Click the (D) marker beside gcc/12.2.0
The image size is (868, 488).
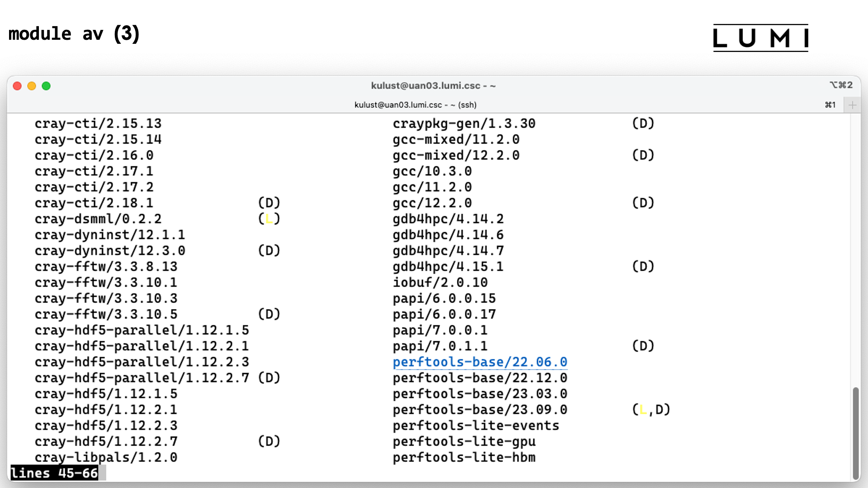(x=643, y=203)
